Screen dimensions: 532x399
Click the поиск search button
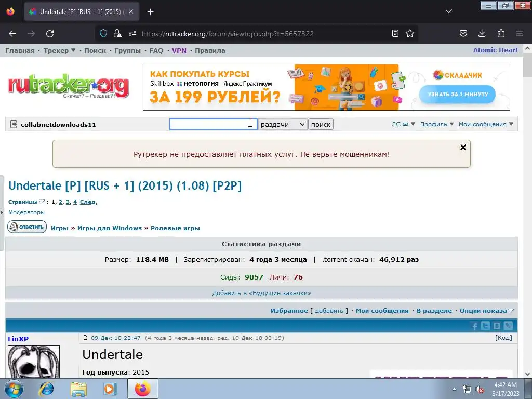coord(321,124)
